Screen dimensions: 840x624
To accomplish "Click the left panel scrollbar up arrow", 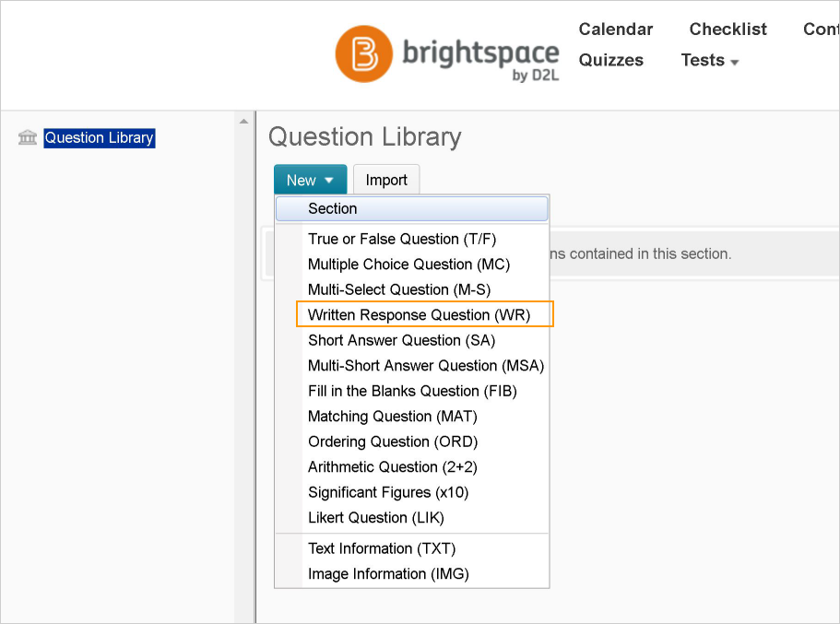I will click(x=244, y=122).
